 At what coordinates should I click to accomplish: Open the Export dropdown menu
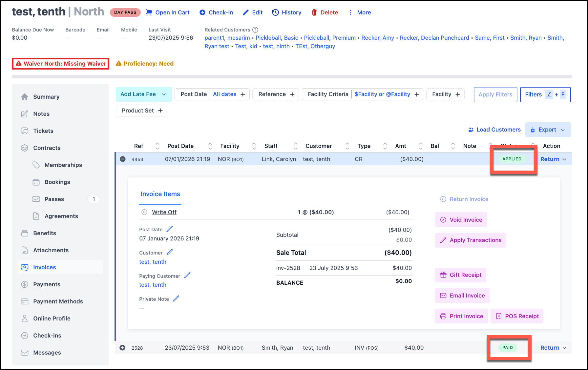click(548, 130)
